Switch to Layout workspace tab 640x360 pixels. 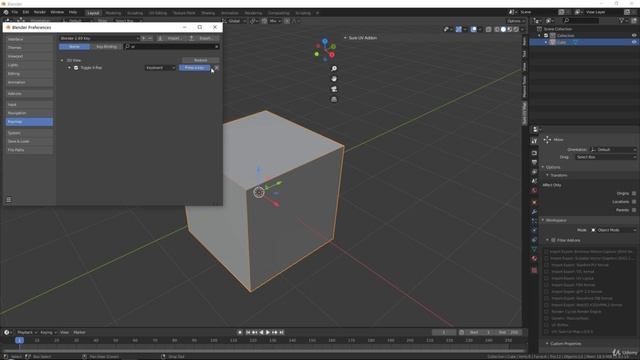(x=93, y=13)
